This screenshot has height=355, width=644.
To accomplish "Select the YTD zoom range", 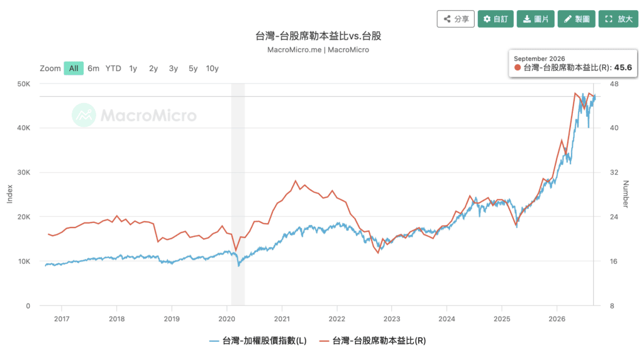I will tap(113, 68).
